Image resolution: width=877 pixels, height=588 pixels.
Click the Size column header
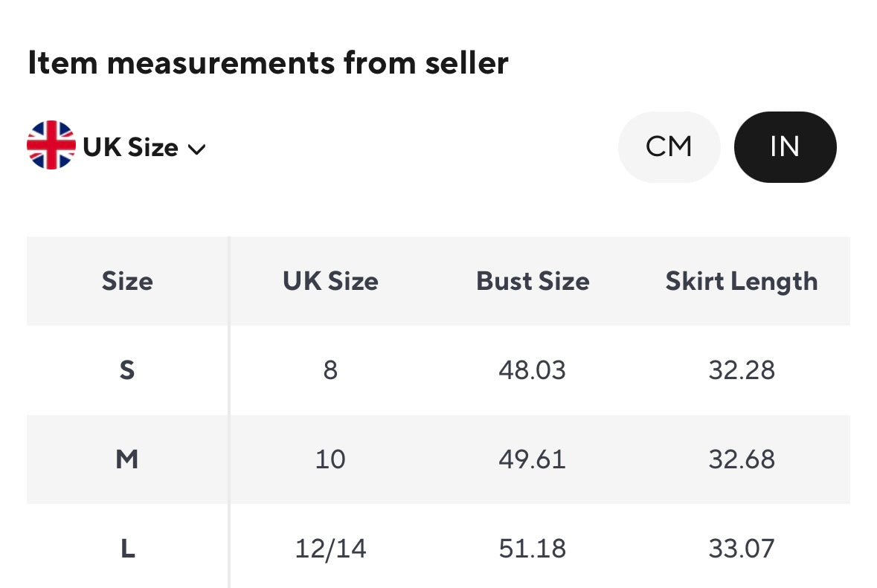tap(127, 281)
